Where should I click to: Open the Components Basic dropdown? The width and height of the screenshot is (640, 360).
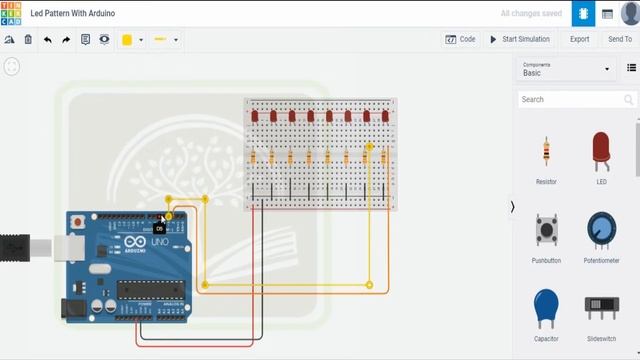(566, 69)
